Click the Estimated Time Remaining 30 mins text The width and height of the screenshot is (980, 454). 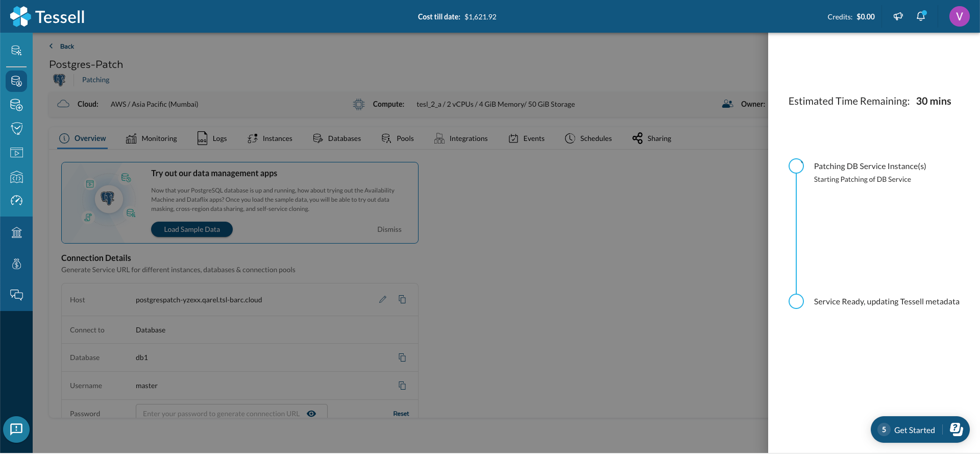[870, 101]
